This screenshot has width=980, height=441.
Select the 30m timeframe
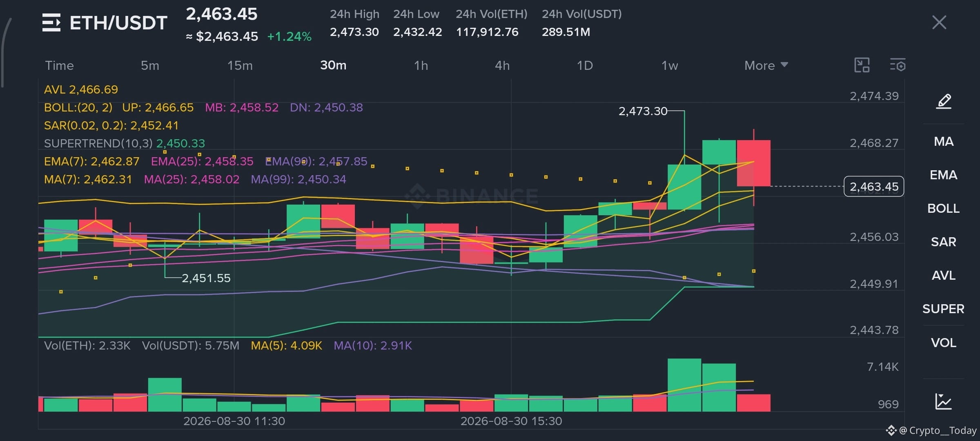333,65
